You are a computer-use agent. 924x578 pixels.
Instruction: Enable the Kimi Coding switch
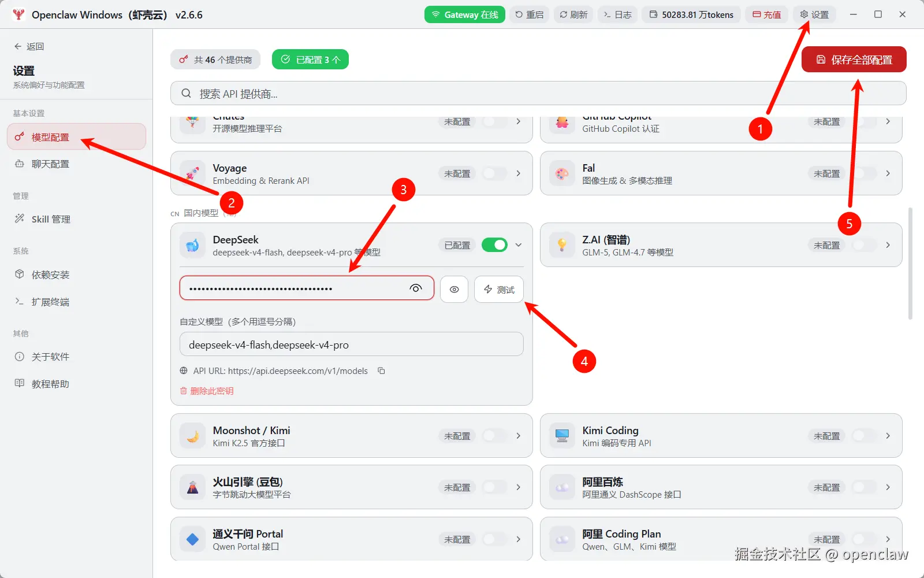864,436
